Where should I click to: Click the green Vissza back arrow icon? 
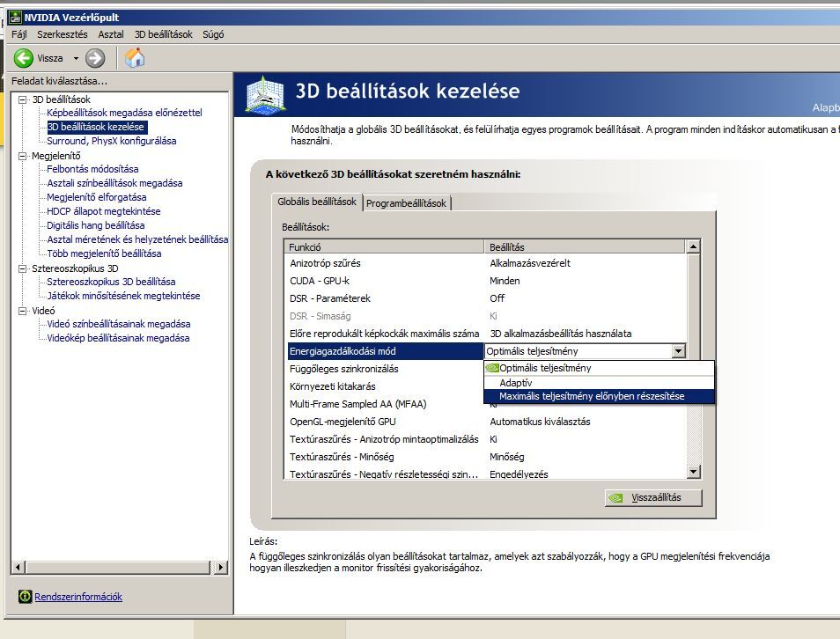point(24,58)
